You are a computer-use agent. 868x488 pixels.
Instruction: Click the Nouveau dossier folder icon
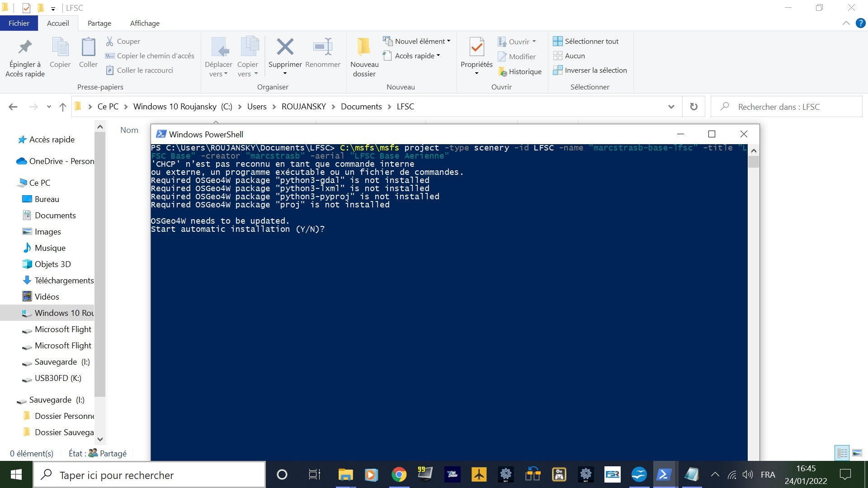[x=364, y=47]
